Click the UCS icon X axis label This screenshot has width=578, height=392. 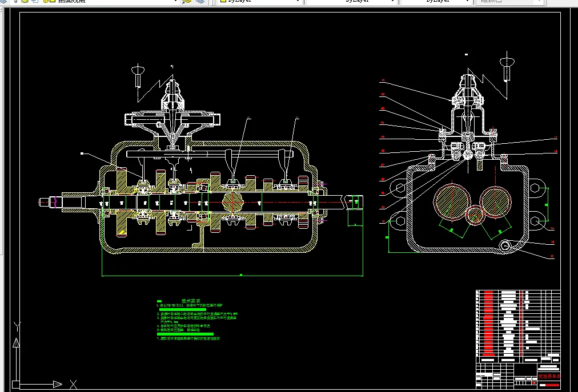point(73,385)
